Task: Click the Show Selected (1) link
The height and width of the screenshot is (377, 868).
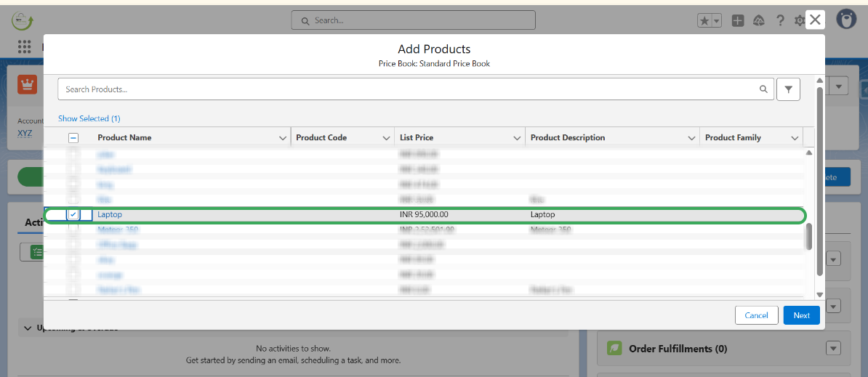Action: [89, 118]
